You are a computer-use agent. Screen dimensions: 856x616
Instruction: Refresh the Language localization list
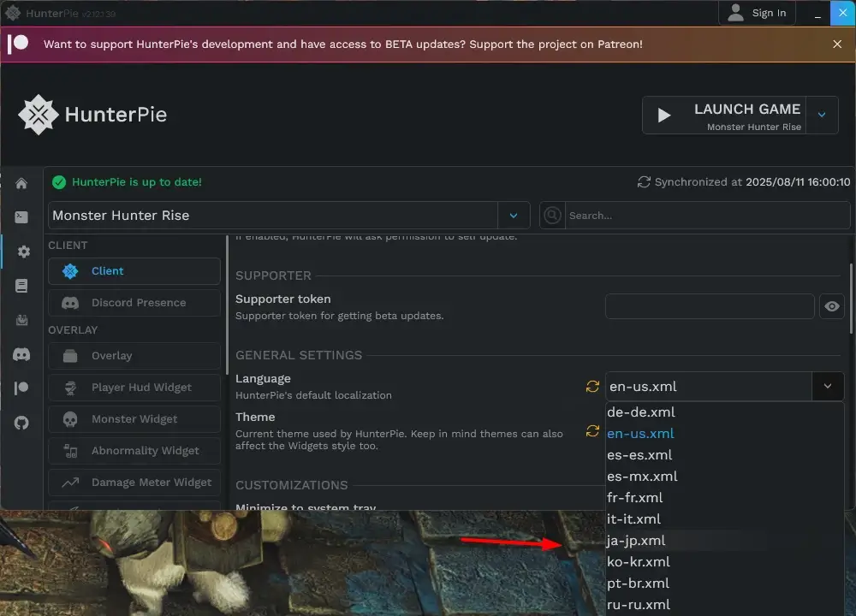point(592,387)
